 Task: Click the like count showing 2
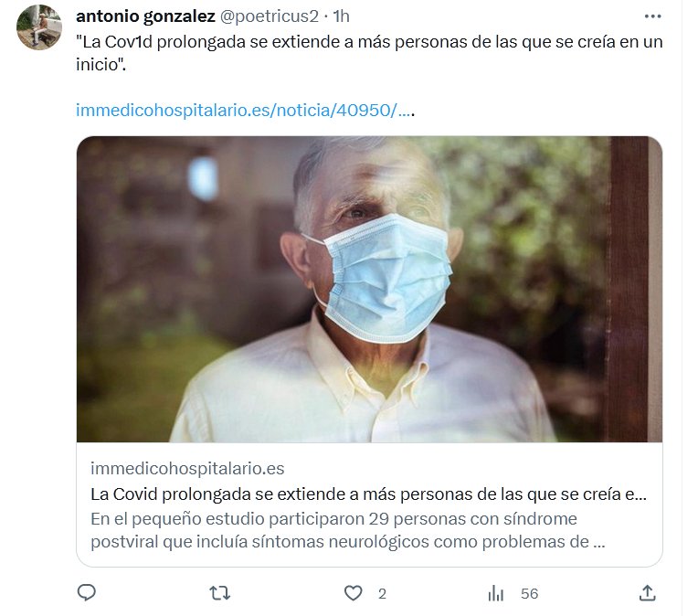point(382,594)
